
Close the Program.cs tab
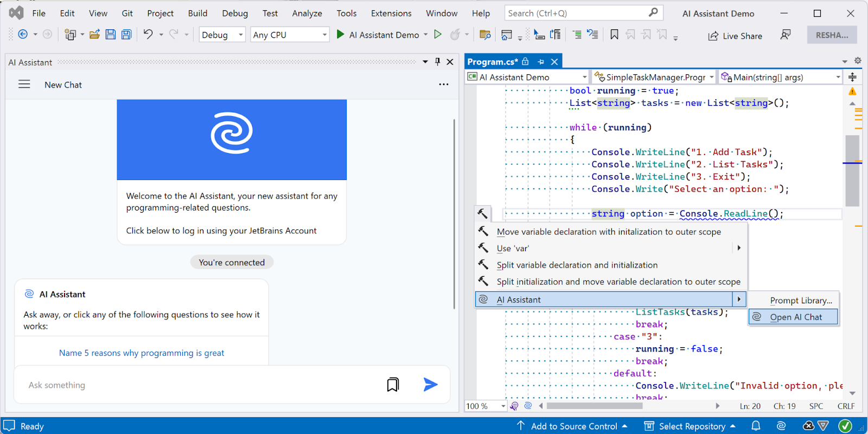pos(554,62)
